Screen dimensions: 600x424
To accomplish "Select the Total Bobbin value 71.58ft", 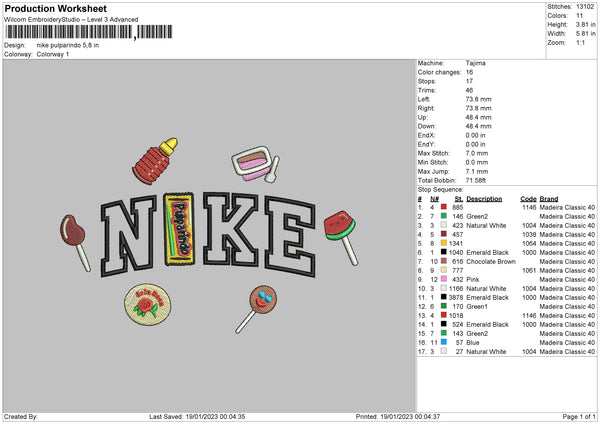I will click(x=476, y=180).
